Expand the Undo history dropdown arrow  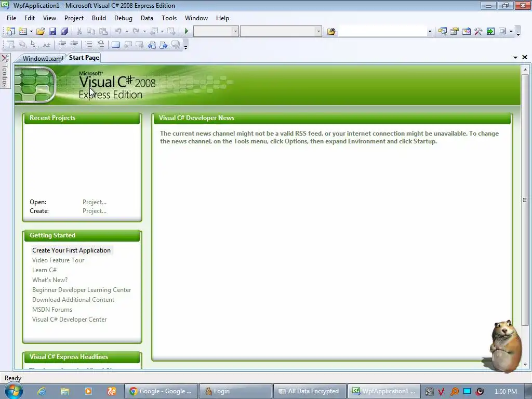pos(127,31)
